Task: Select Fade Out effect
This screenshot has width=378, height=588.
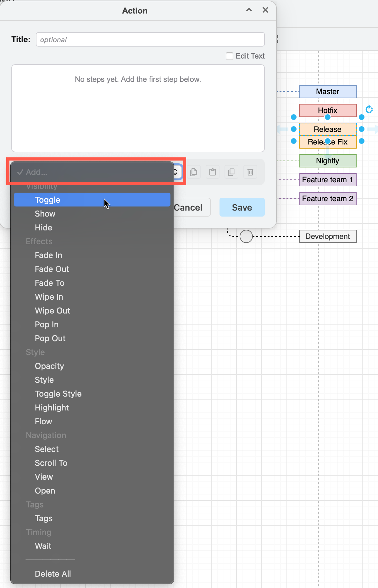Action: pos(92,269)
